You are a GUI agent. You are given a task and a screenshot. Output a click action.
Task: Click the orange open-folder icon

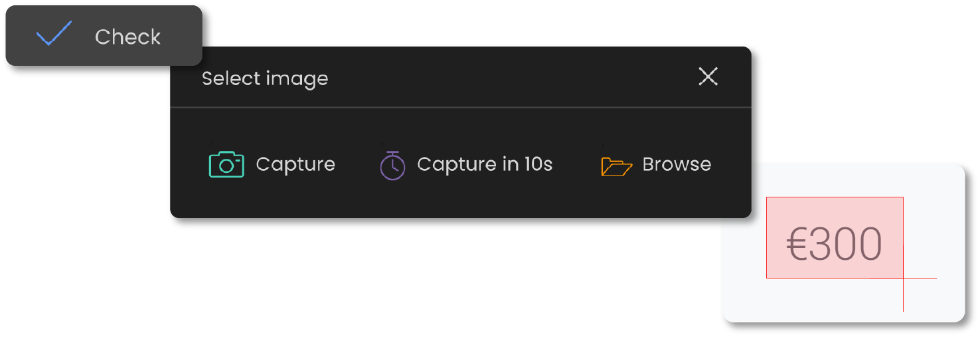(616, 166)
